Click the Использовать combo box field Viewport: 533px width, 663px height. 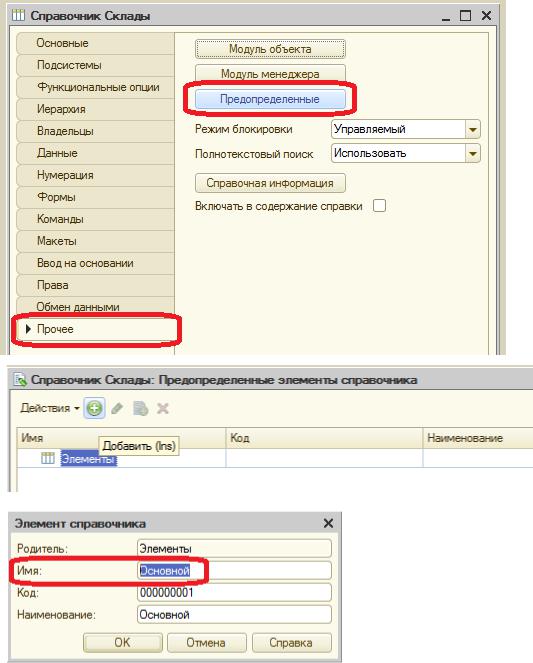click(x=399, y=153)
